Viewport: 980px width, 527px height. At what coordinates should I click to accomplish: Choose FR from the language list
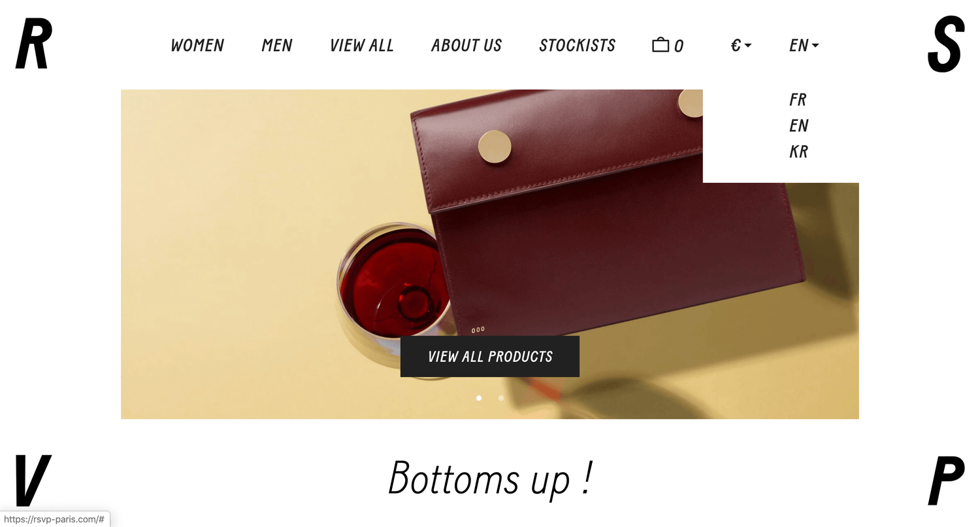tap(798, 99)
